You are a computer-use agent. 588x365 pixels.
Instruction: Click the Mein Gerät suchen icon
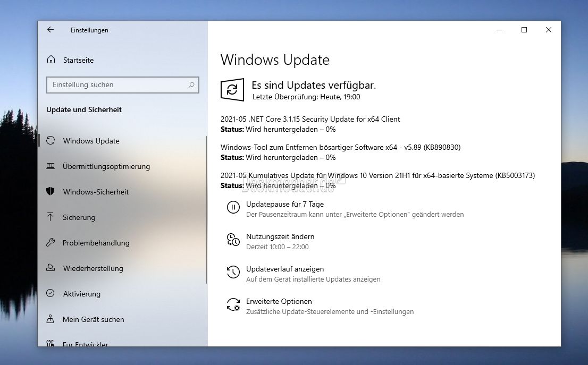[51, 319]
